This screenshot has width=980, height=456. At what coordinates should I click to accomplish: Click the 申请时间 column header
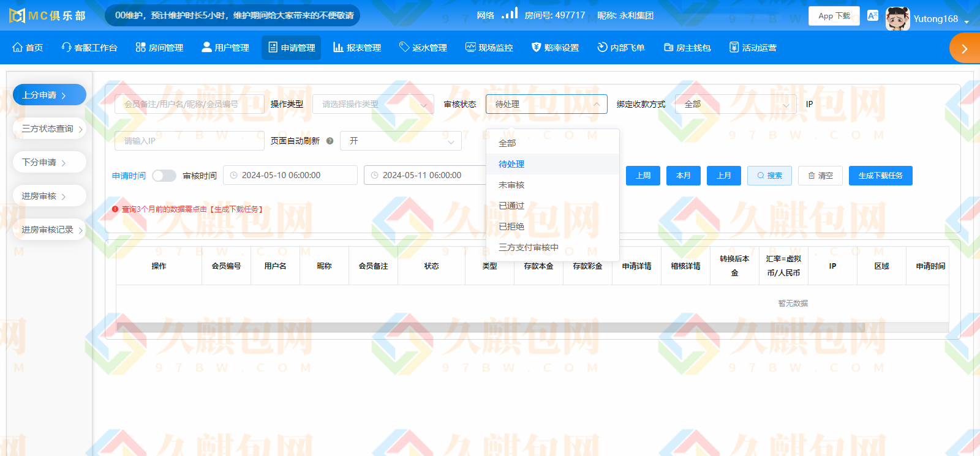tap(930, 266)
